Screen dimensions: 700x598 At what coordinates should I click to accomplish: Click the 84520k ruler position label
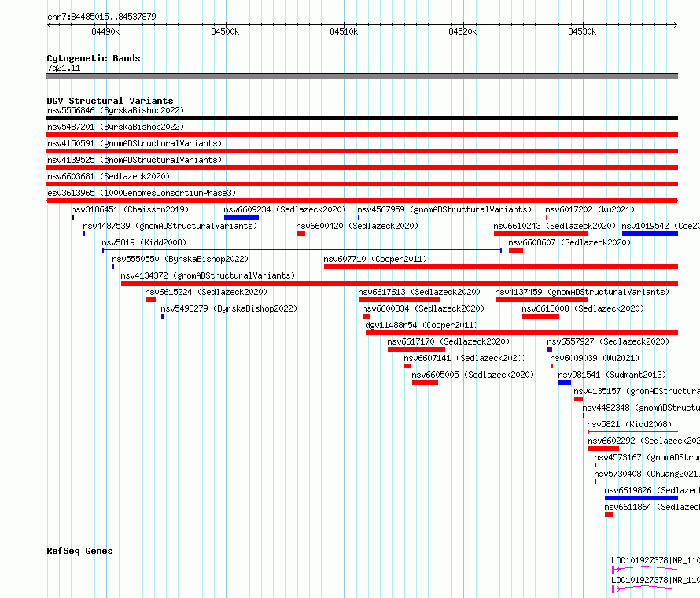pyautogui.click(x=462, y=31)
